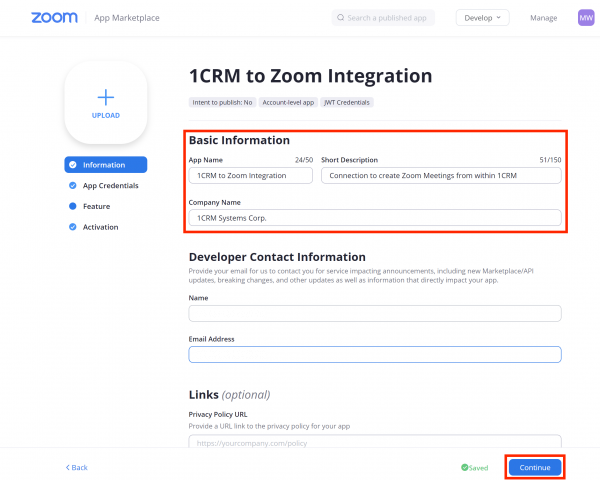Screen dimensions: 600x480
Task: Click the Privacy Policy URL field
Action: pyautogui.click(x=375, y=442)
